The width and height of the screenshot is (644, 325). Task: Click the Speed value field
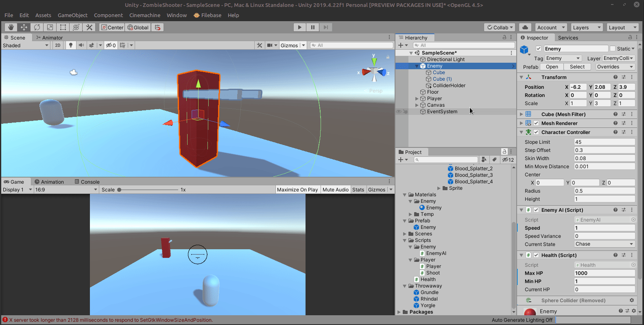(605, 228)
